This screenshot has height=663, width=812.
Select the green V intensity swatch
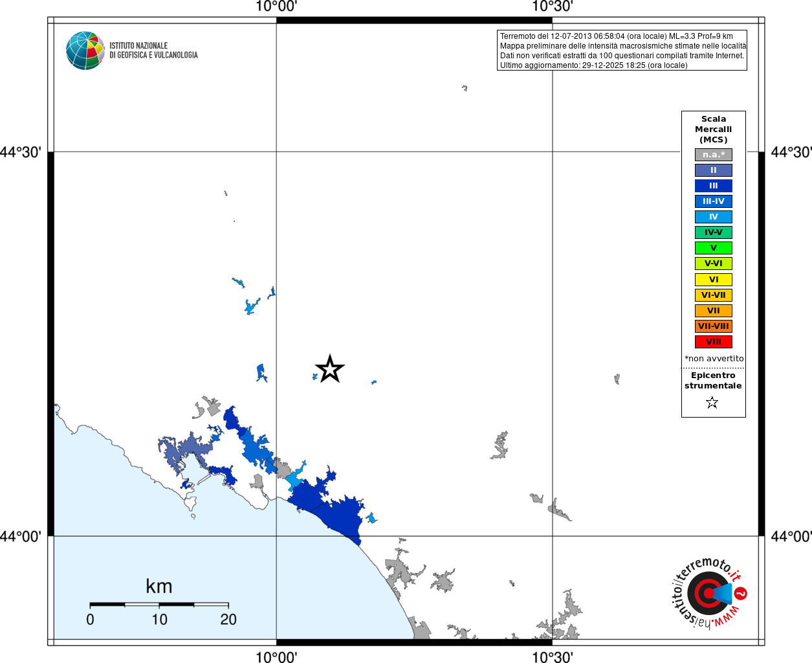tap(714, 248)
